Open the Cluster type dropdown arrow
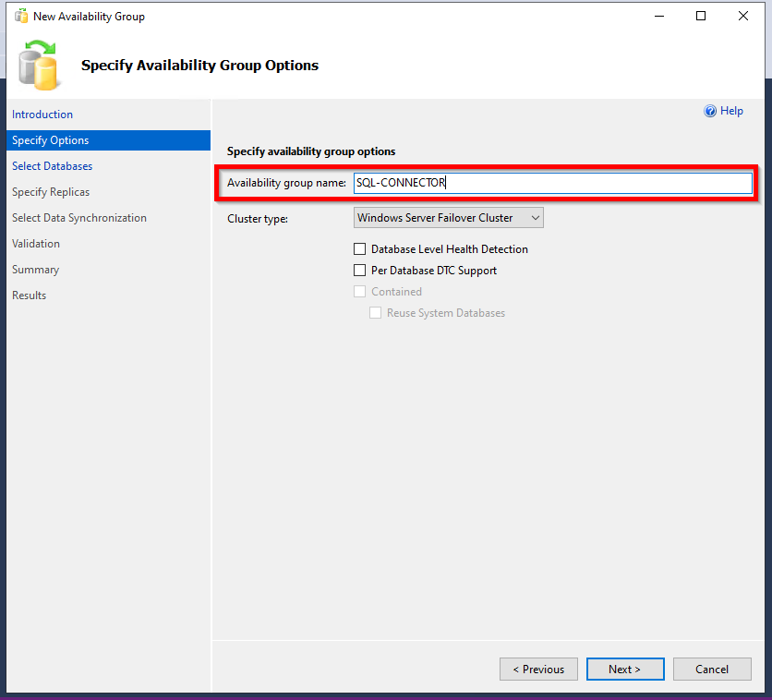This screenshot has width=772, height=700. click(x=536, y=218)
